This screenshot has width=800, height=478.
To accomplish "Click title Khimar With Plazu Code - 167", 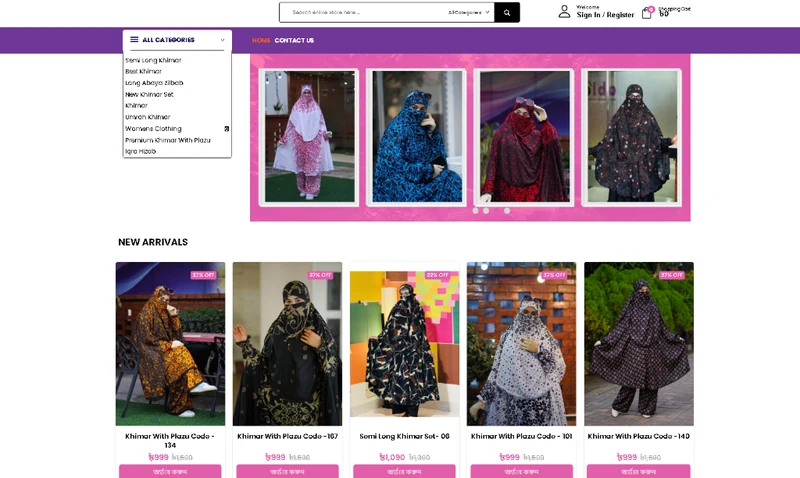I will [287, 436].
